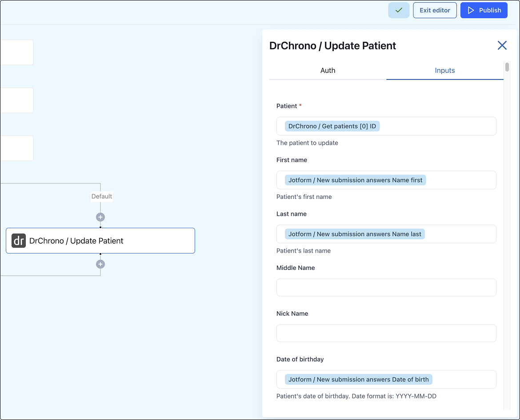The width and height of the screenshot is (520, 420).
Task: Select the DrChrono / Update Patient node
Action: point(100,241)
